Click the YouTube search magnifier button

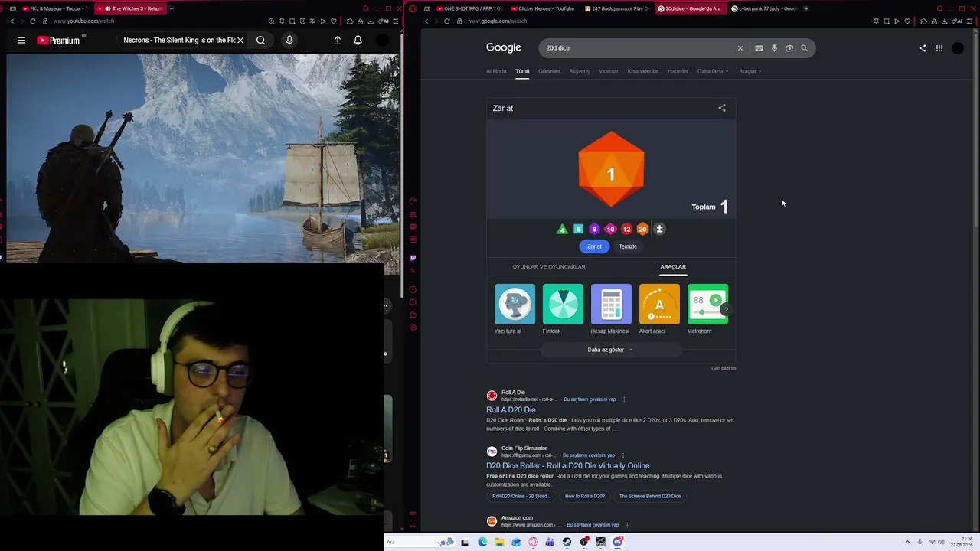261,40
